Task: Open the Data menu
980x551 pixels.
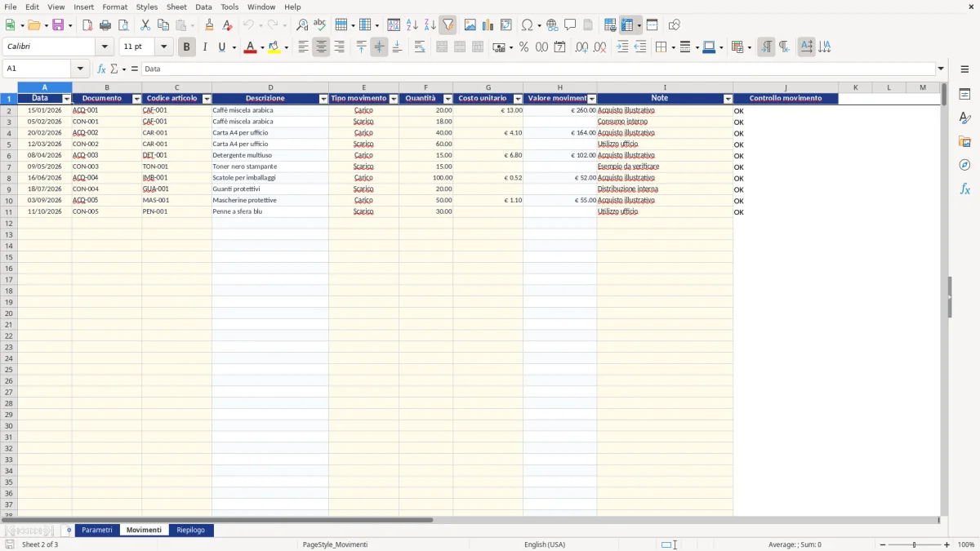Action: tap(203, 7)
